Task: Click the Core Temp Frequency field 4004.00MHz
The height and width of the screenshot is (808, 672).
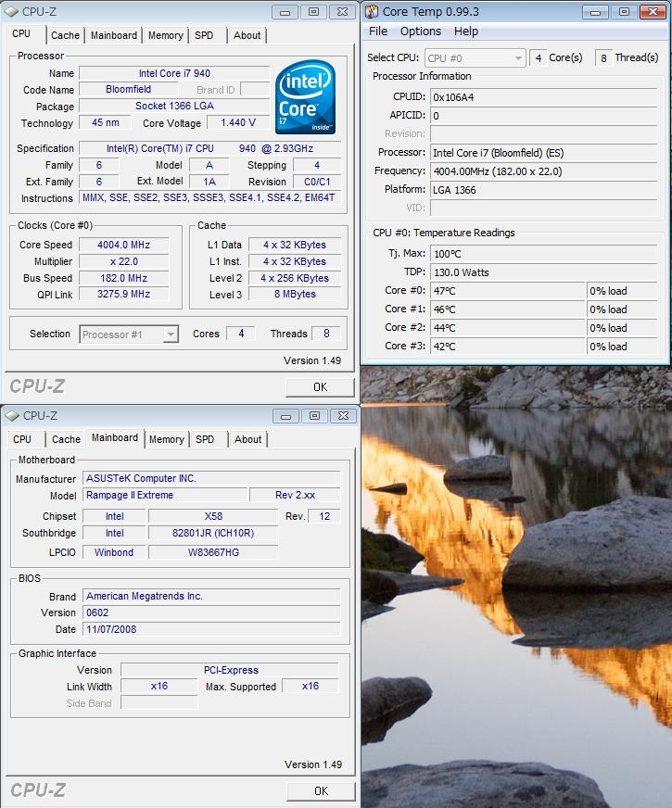Action: point(544,171)
